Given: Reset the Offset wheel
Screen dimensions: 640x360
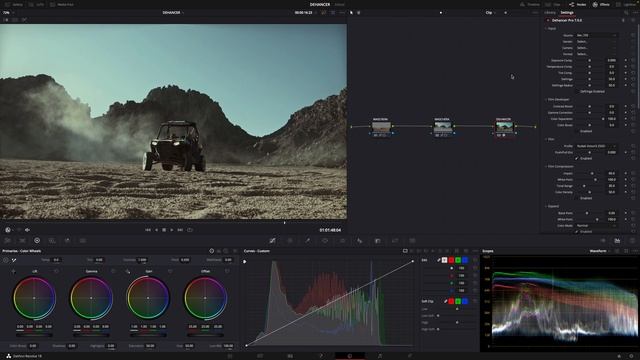Looking at the screenshot, I should [x=227, y=271].
